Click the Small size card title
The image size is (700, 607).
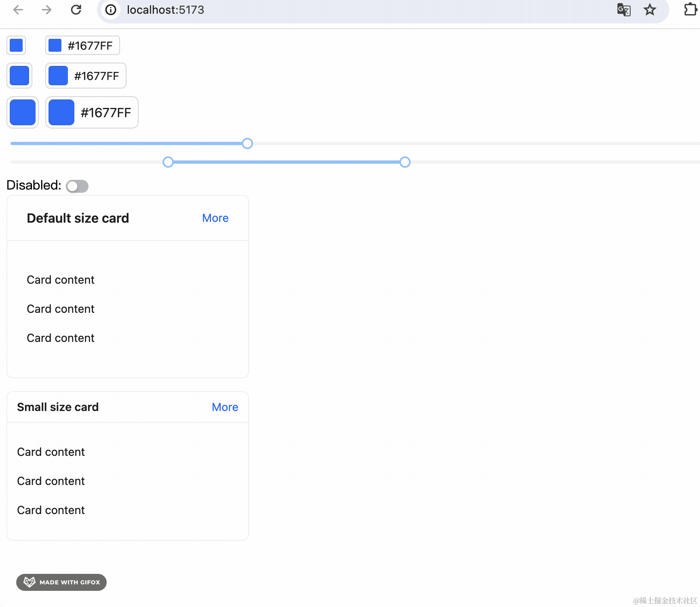click(58, 407)
